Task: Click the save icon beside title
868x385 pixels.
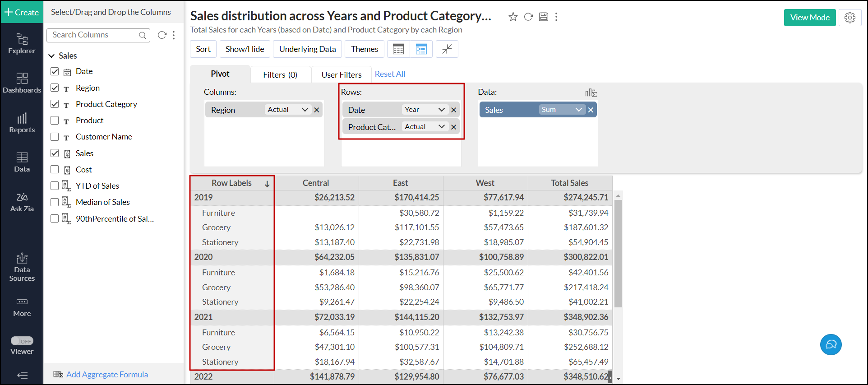Action: coord(544,17)
